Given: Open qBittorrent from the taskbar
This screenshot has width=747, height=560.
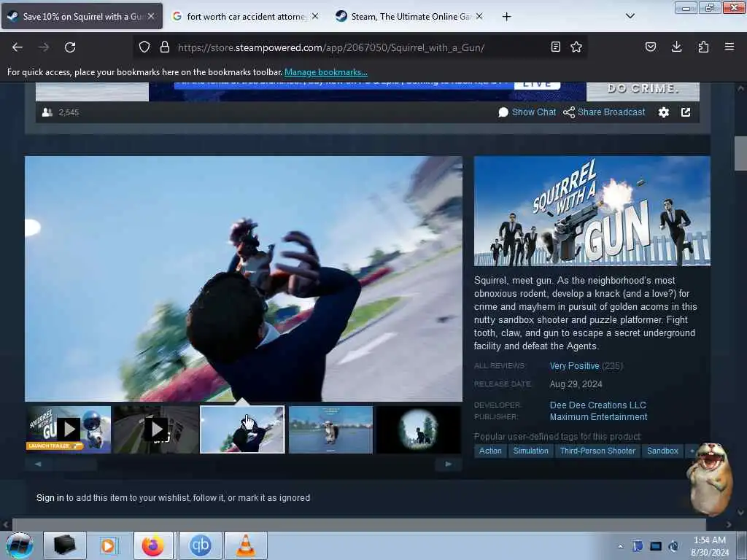Looking at the screenshot, I should tap(200, 545).
